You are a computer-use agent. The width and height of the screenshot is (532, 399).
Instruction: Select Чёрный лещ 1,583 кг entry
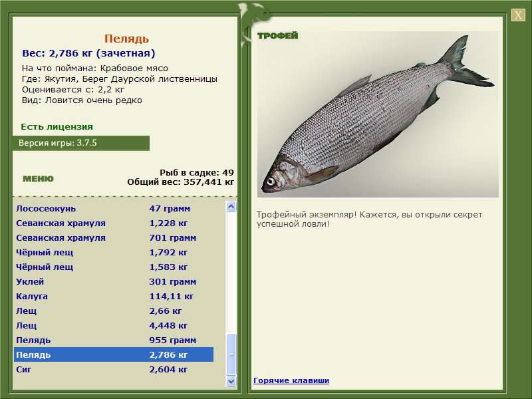point(113,267)
